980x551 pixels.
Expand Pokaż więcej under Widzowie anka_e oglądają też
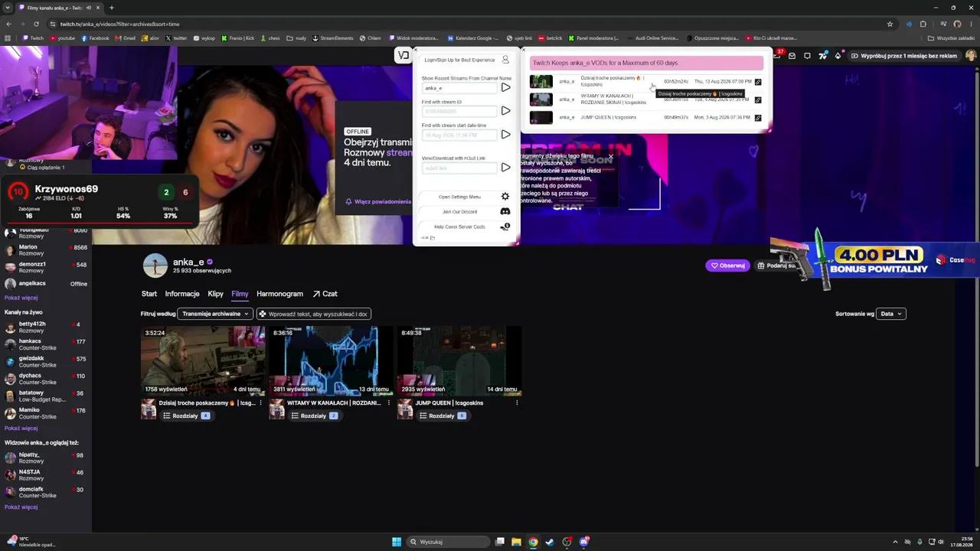21,507
